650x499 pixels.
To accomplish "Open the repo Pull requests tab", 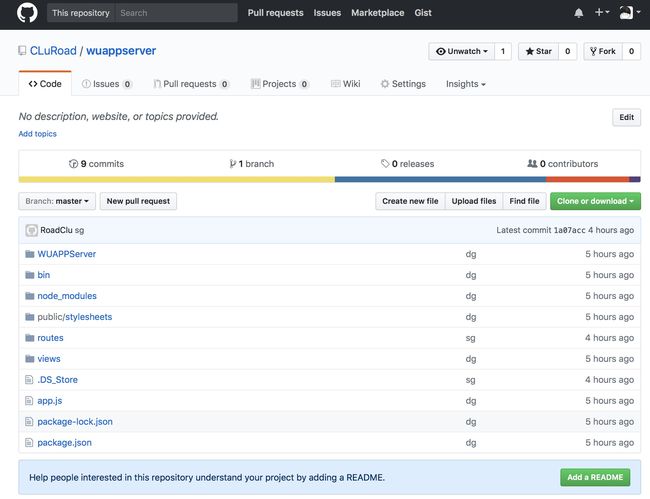I will click(191, 84).
